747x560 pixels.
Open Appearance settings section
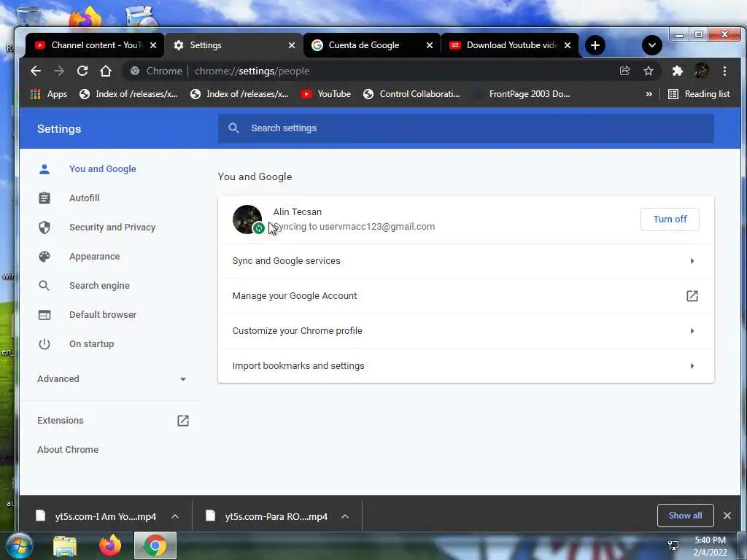[94, 256]
